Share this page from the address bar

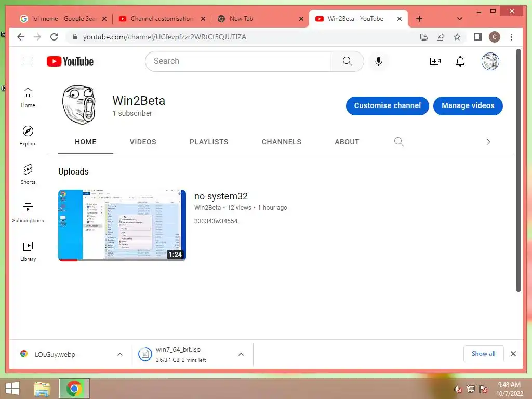point(441,37)
